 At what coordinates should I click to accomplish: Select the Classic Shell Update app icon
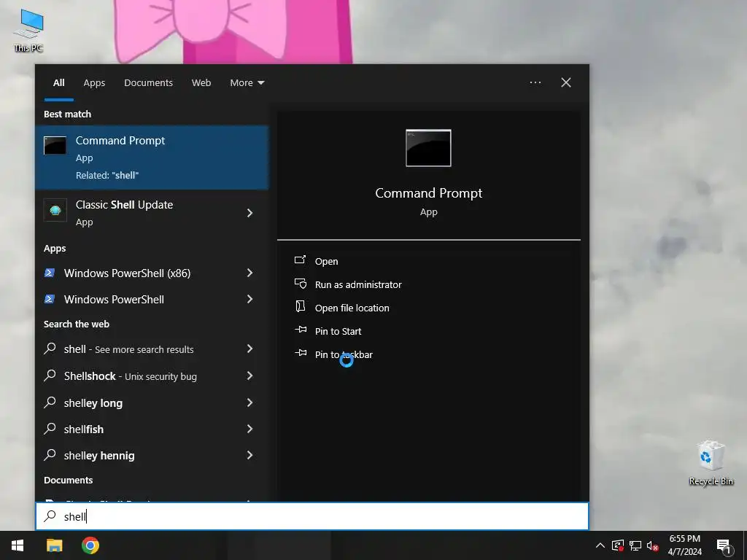[55, 211]
